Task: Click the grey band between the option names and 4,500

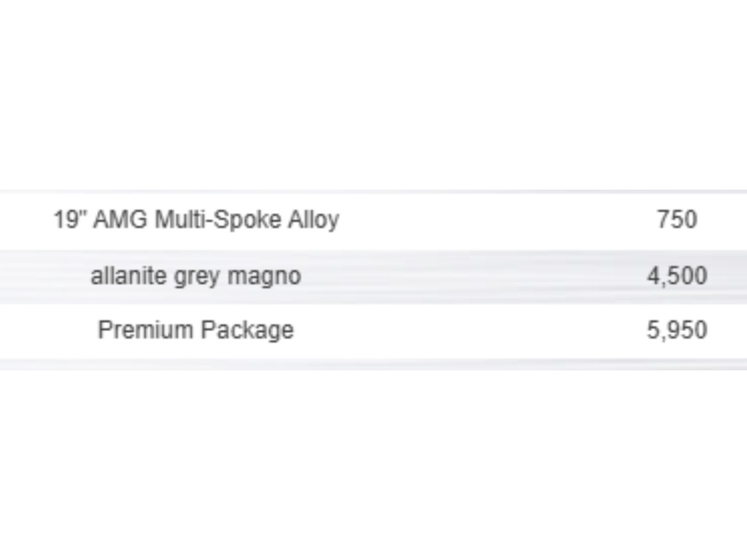Action: [474, 276]
